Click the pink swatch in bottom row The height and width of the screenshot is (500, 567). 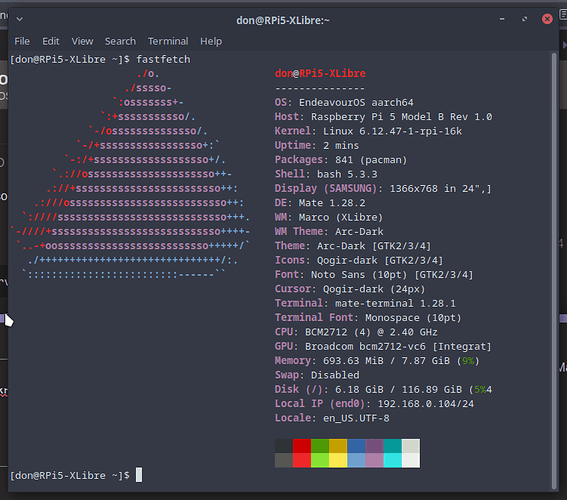tap(375, 461)
